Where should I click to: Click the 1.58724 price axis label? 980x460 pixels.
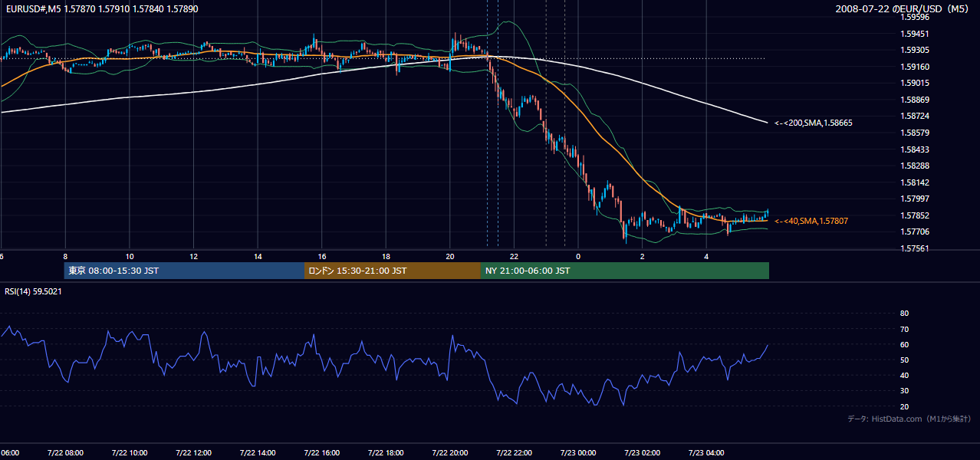click(915, 116)
